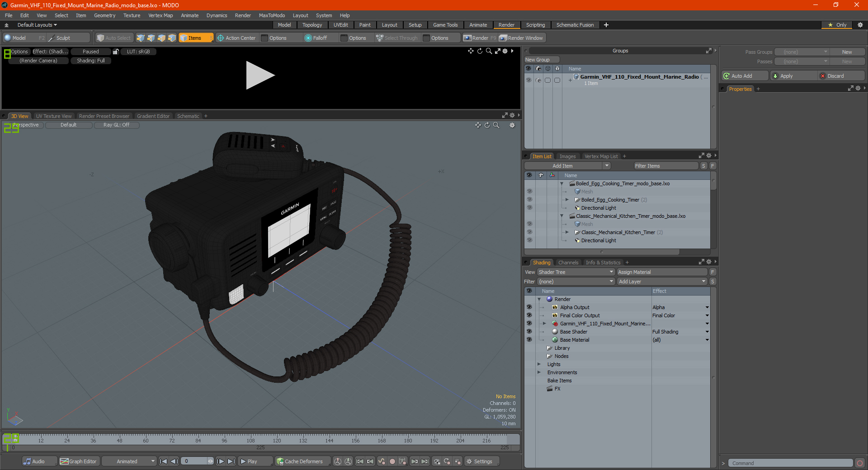Expand the Environments node

pos(539,372)
